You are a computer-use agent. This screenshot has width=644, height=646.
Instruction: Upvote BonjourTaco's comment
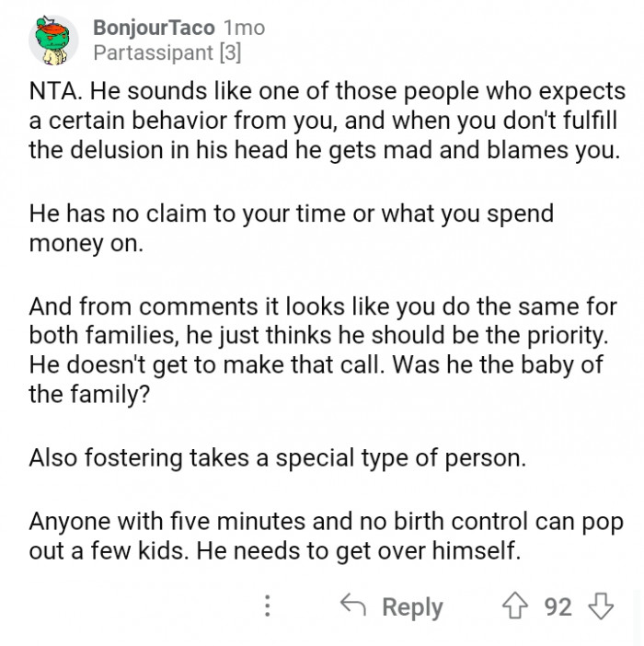[516, 606]
